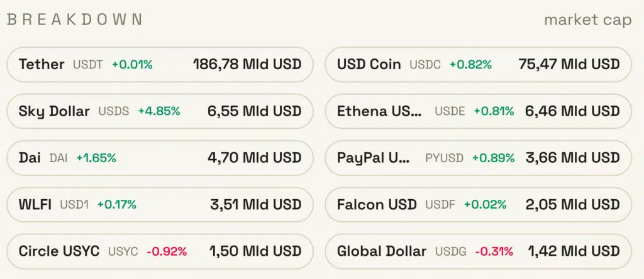The height and width of the screenshot is (279, 644).
Task: Open the Global Dollar card
Action: point(382,251)
